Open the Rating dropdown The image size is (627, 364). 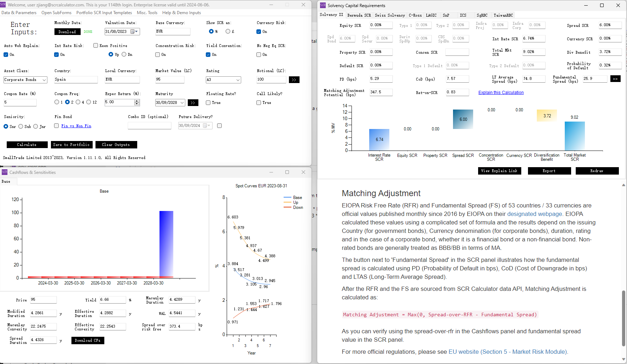point(238,80)
